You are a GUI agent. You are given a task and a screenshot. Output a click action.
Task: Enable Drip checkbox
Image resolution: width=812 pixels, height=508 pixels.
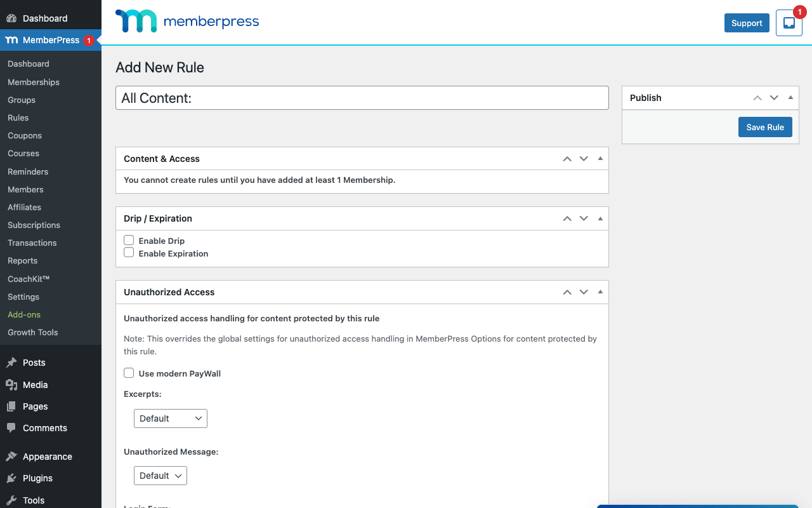tap(129, 240)
